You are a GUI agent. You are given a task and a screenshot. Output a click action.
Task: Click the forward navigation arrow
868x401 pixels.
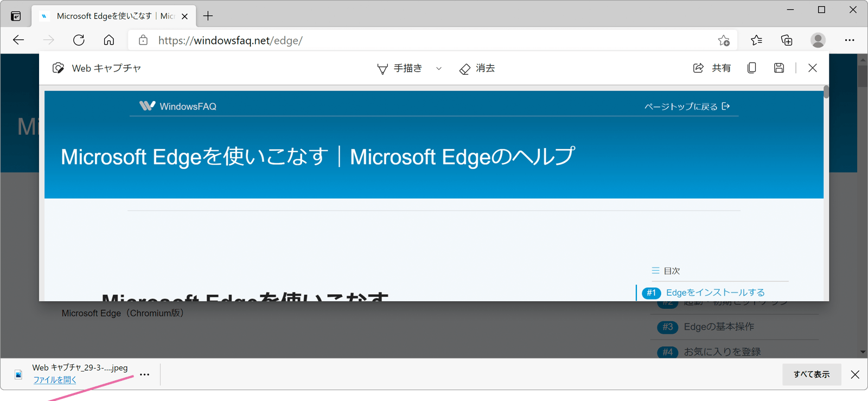(49, 40)
